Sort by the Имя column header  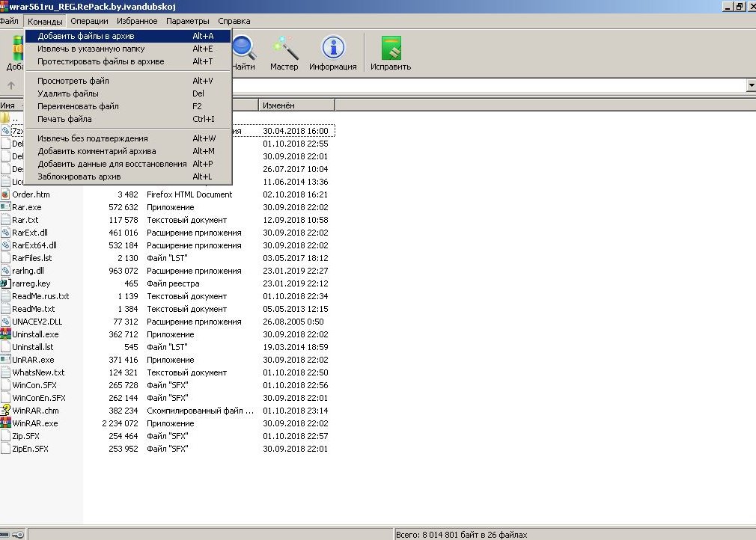[x=11, y=105]
